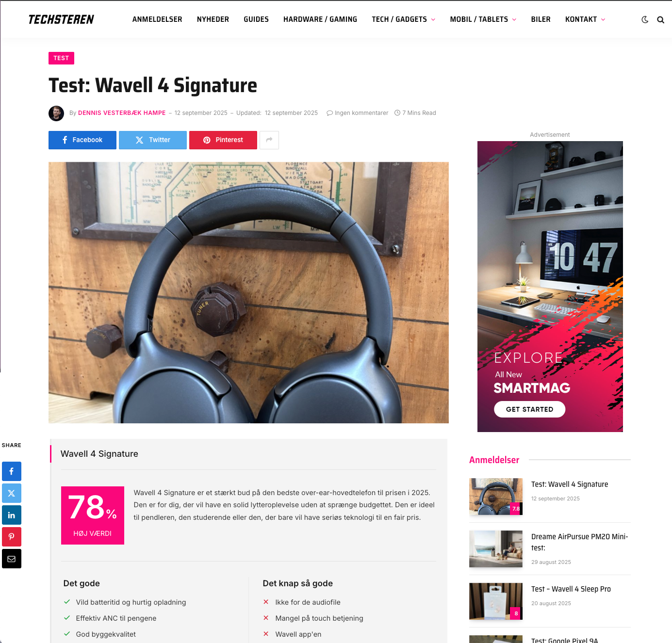Image resolution: width=672 pixels, height=643 pixels.
Task: Open the Anmeldelser menu item
Action: pyautogui.click(x=157, y=19)
